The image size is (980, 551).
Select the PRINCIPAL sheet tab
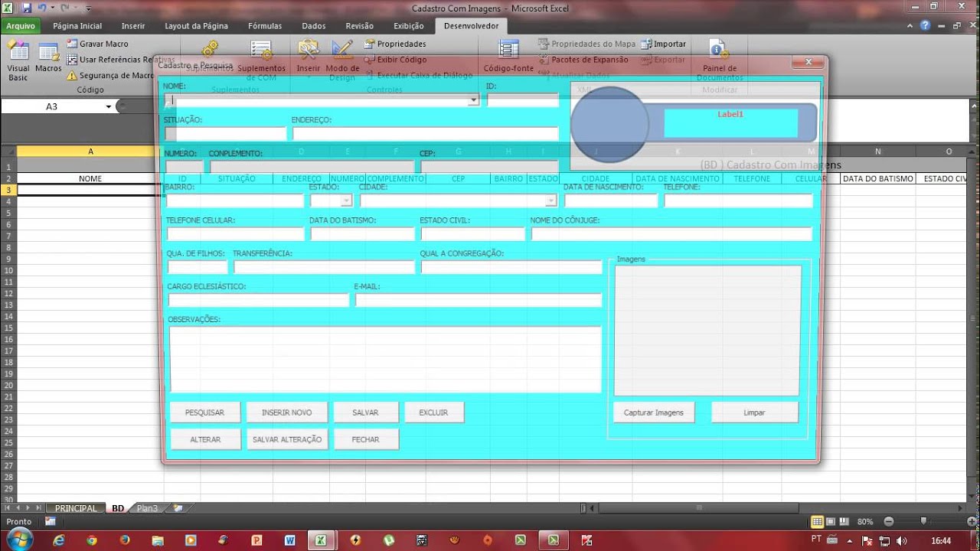click(76, 508)
